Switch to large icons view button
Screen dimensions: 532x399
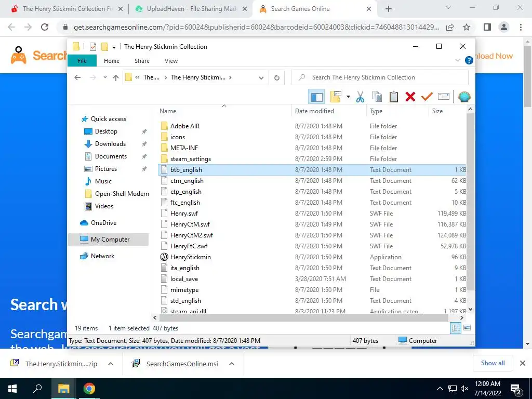(467, 328)
